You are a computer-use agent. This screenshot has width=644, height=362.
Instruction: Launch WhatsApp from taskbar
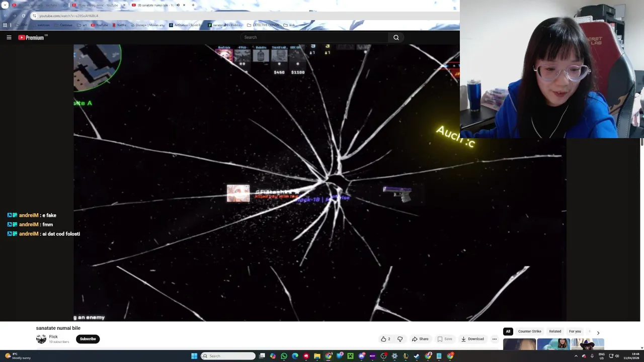[x=284, y=356]
